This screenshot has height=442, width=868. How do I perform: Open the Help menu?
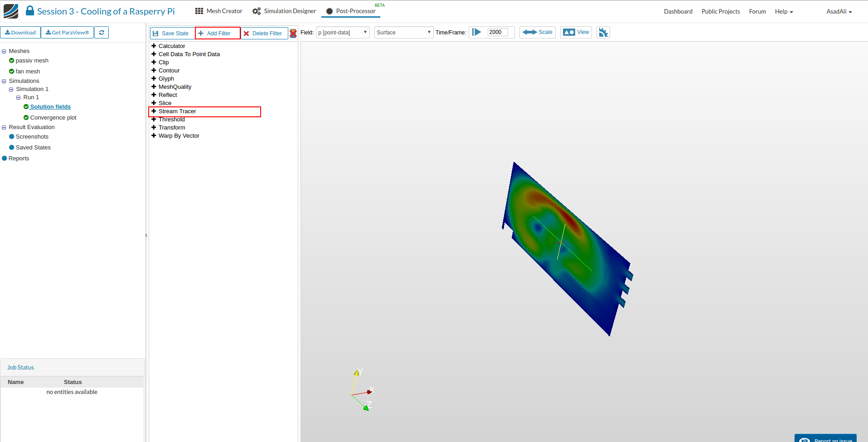click(x=784, y=12)
